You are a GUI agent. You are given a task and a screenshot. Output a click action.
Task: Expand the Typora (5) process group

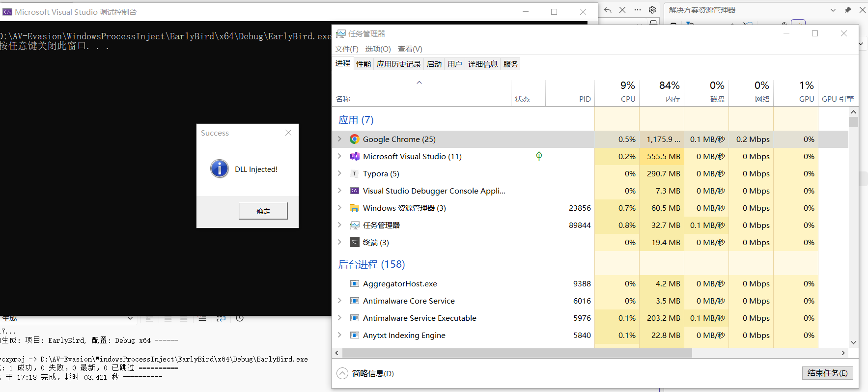[x=339, y=174]
